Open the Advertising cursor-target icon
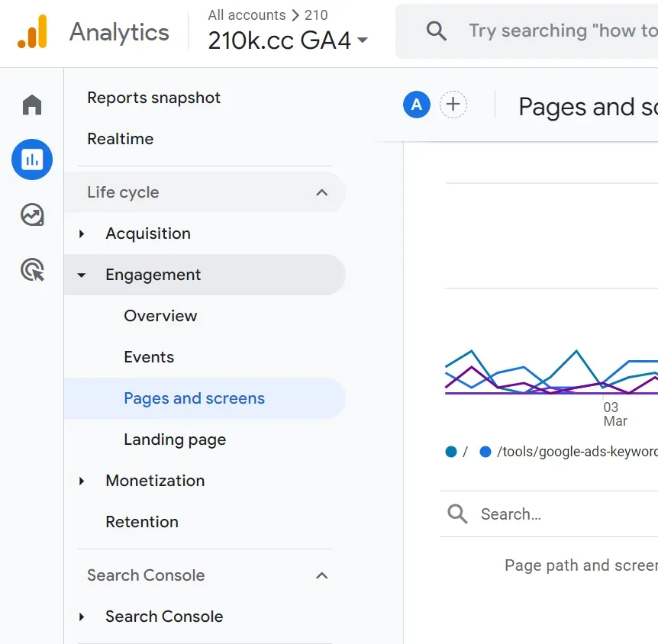Image resolution: width=658 pixels, height=644 pixels. [32, 269]
